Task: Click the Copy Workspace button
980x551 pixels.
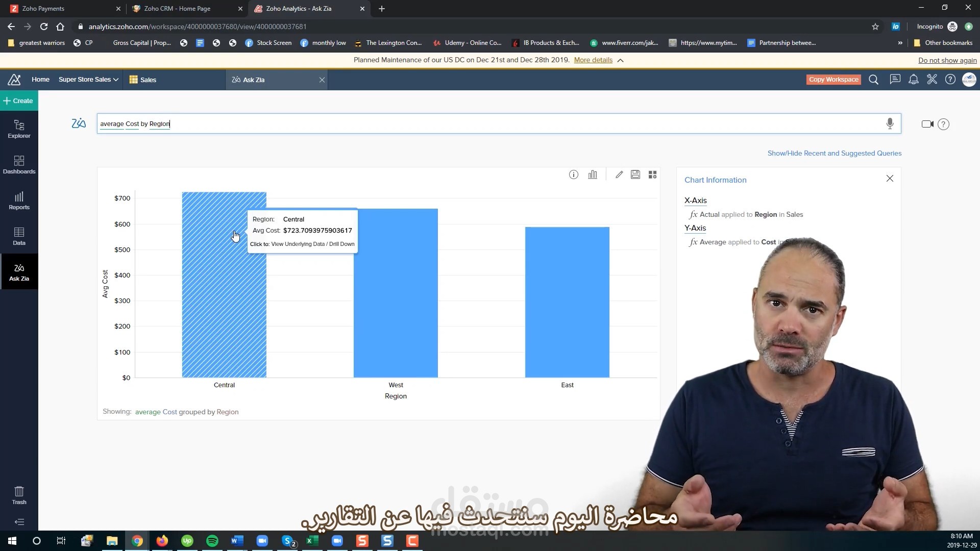Action: [834, 80]
